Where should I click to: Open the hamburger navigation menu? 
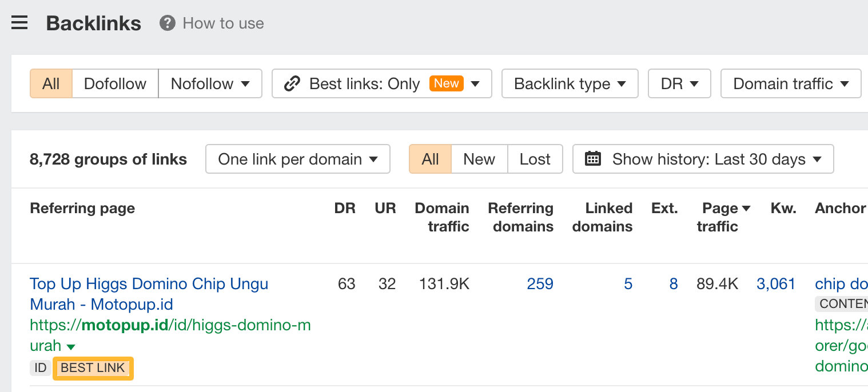point(19,22)
